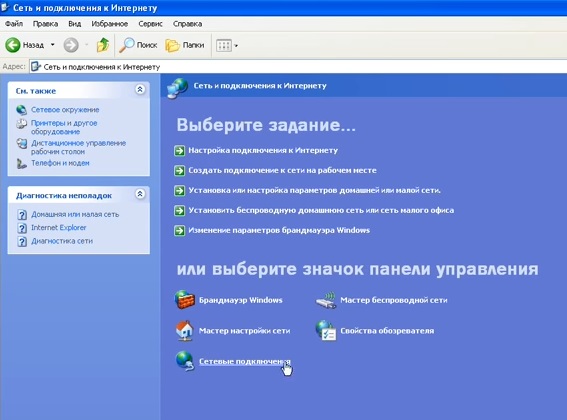Open Дистанционное управление рабочим столом link
567x420 pixels.
click(x=78, y=147)
